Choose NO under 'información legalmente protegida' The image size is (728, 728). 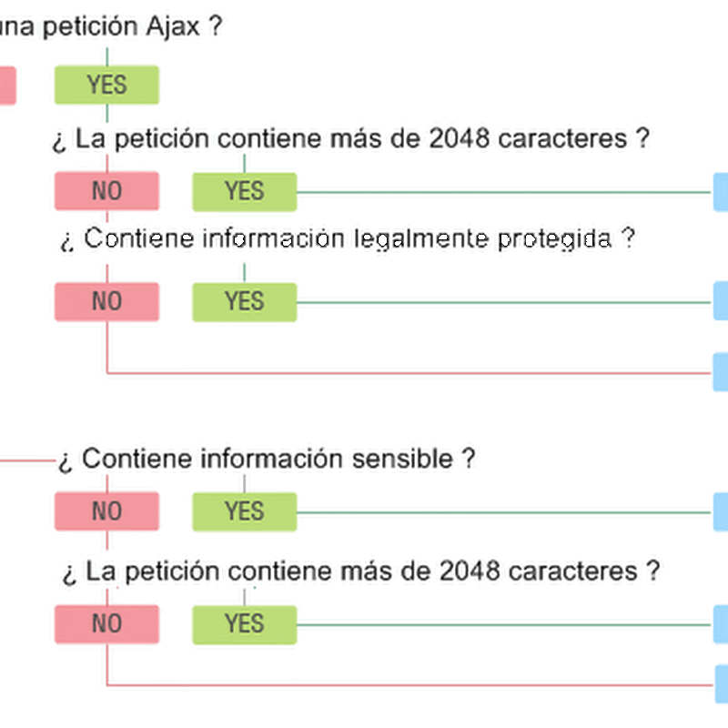pos(106,302)
